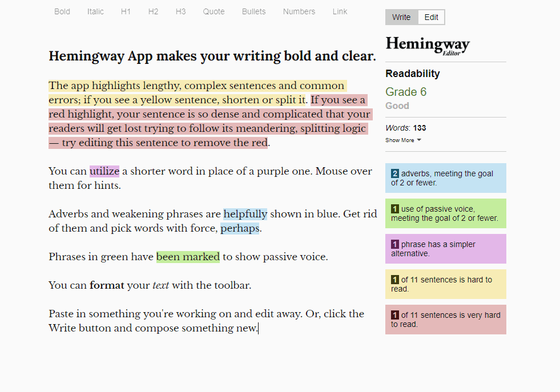
Task: Click the bold word format
Action: pos(107,286)
